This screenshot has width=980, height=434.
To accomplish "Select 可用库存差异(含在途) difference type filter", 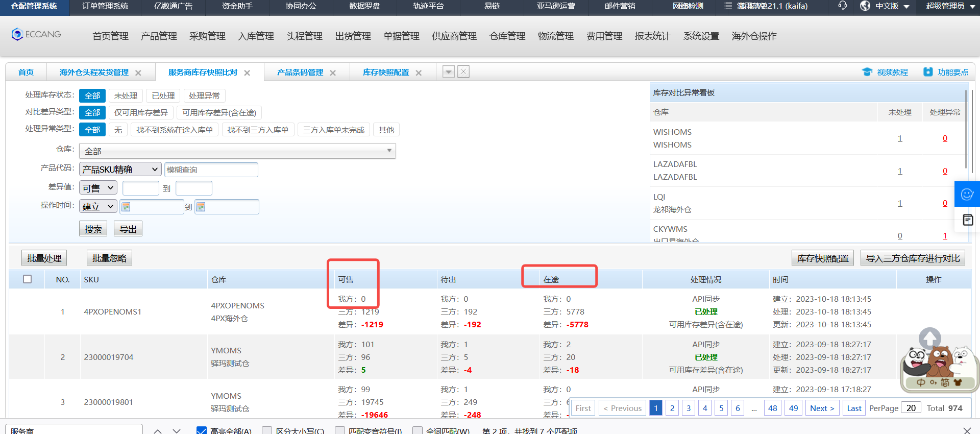I will 219,112.
